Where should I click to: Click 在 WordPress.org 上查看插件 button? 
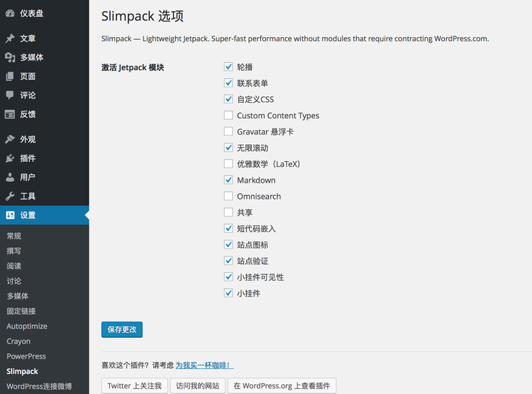coord(282,386)
